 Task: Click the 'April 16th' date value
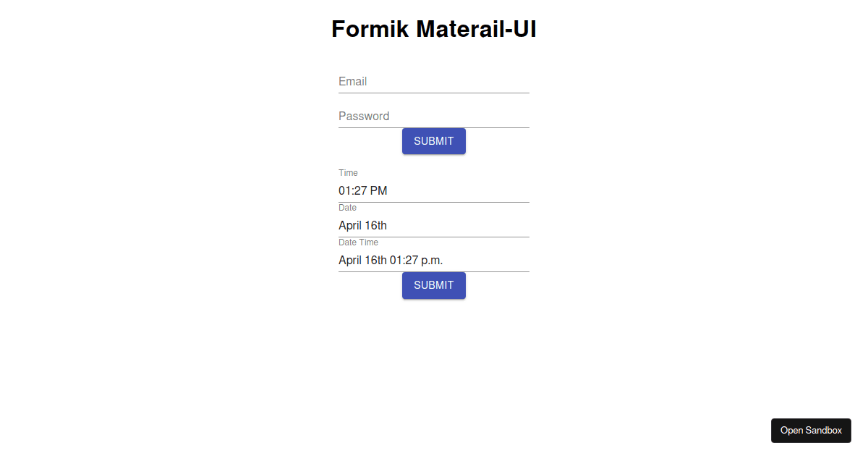pyautogui.click(x=362, y=226)
